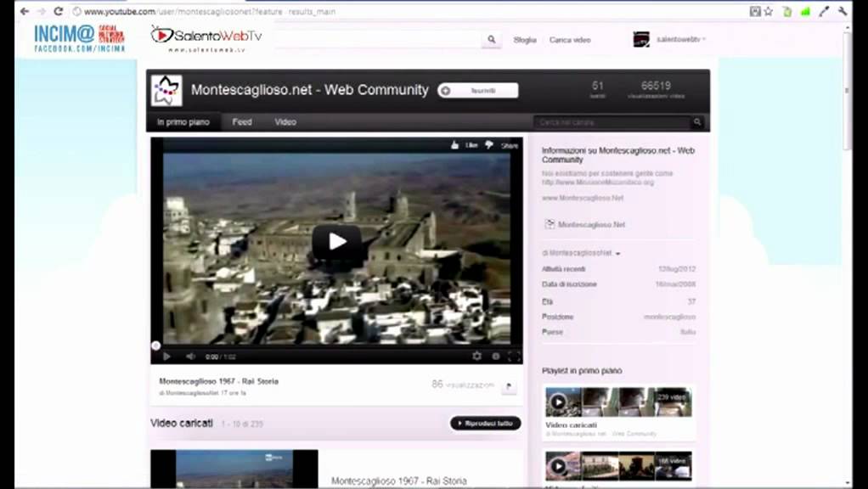Image resolution: width=868 pixels, height=489 pixels.
Task: Click the video progress bar scrubber
Action: pos(155,346)
